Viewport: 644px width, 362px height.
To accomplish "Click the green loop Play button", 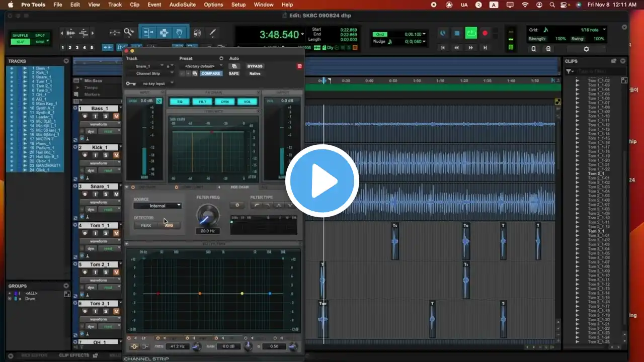I will click(471, 33).
